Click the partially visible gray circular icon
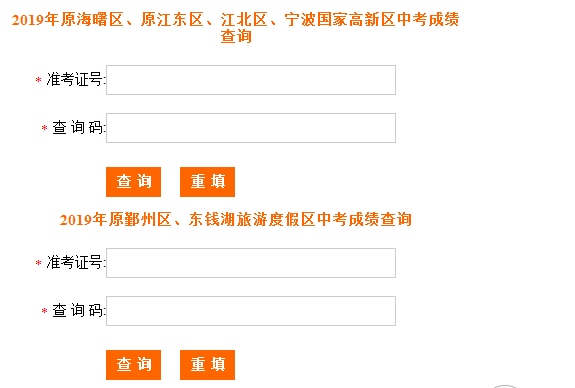 click(505, 386)
